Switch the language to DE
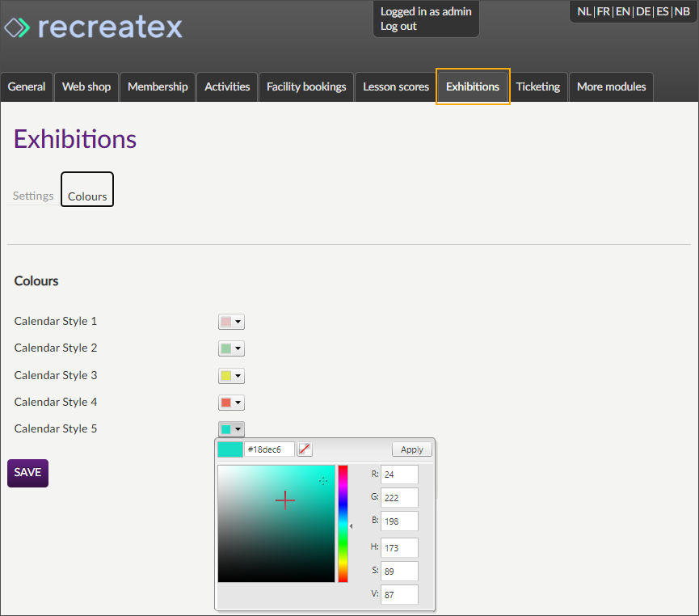 tap(643, 11)
